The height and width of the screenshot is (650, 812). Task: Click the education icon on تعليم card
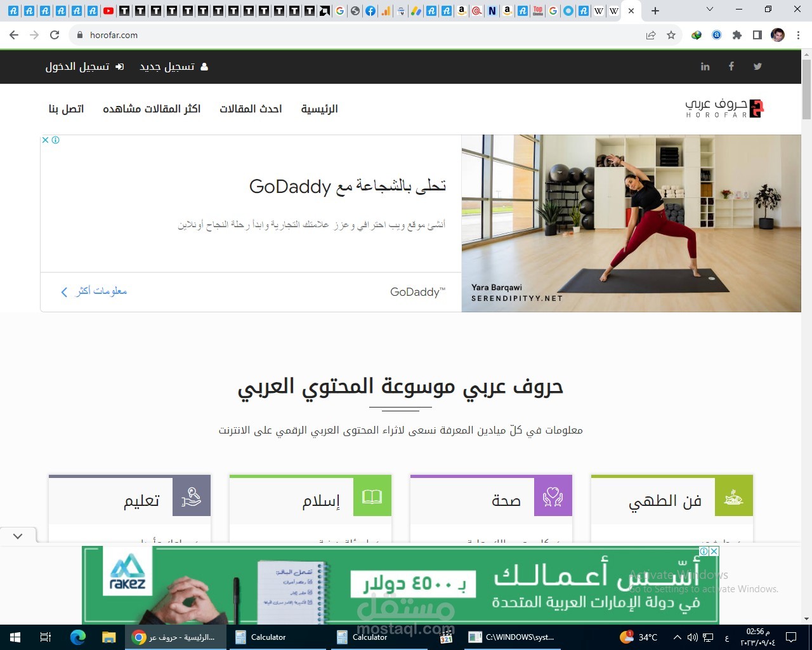(x=192, y=497)
